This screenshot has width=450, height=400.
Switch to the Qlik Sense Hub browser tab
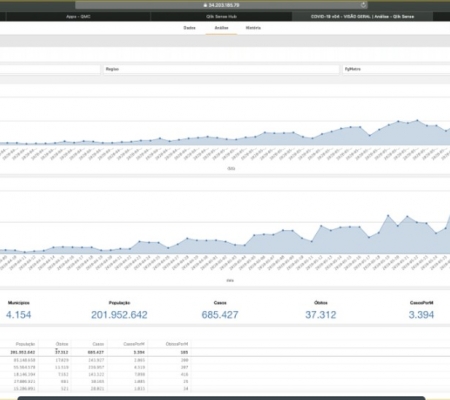(221, 17)
